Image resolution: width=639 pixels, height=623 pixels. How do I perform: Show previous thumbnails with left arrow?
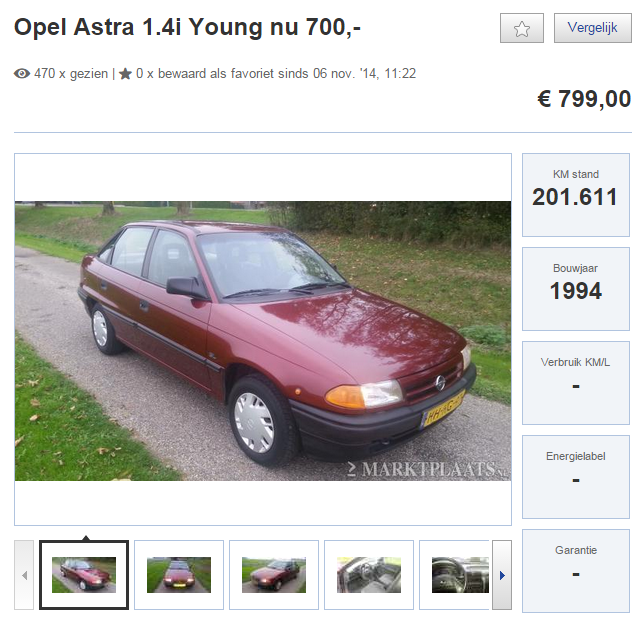coord(24,575)
